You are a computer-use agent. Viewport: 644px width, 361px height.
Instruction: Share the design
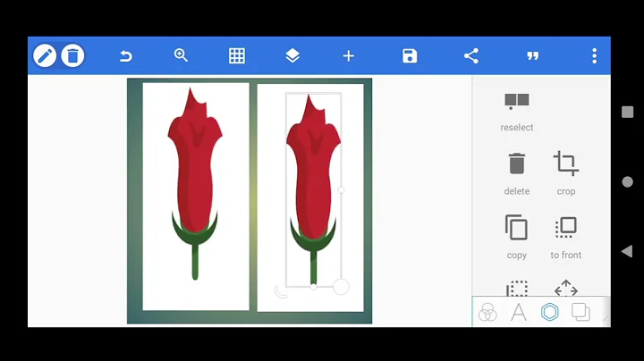point(471,55)
